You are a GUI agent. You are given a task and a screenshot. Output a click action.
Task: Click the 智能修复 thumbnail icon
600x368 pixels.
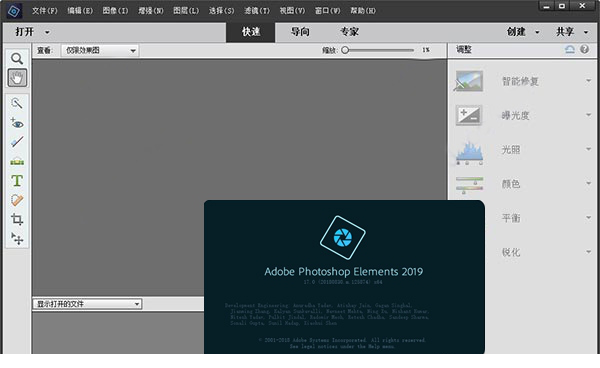click(x=469, y=81)
